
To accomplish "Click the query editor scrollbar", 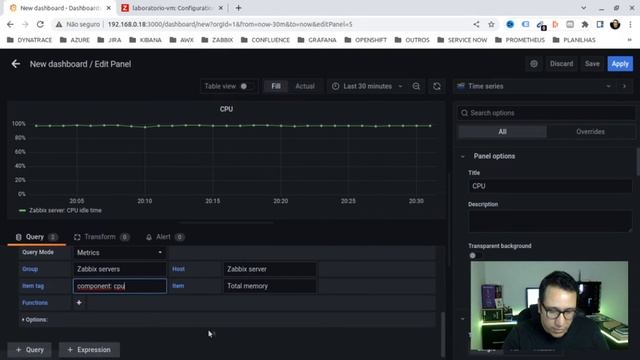I will (442, 334).
